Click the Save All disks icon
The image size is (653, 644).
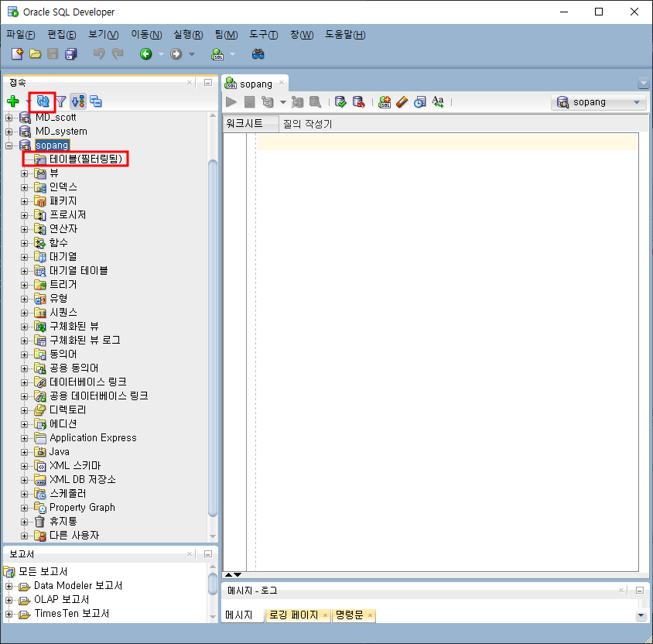point(71,53)
